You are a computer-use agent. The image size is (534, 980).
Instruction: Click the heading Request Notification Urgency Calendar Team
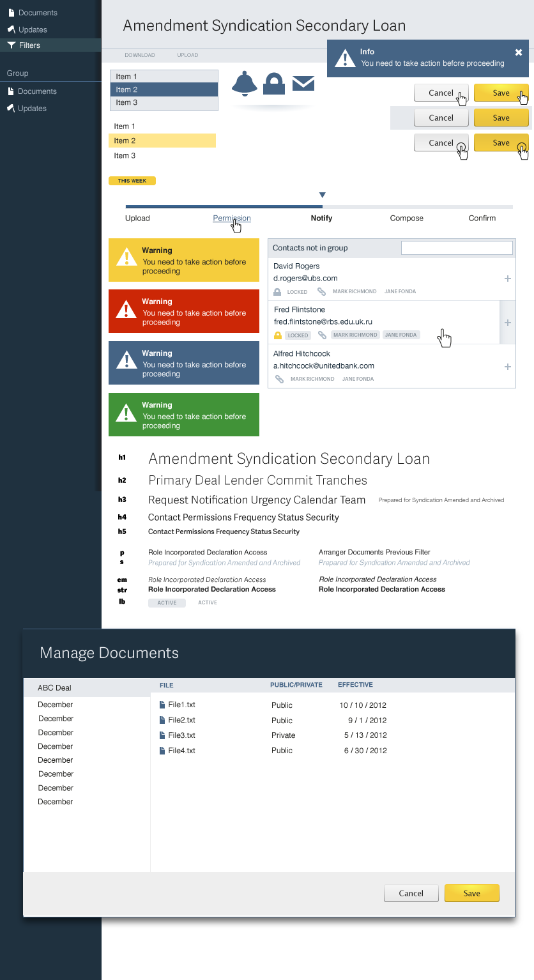[x=257, y=500]
